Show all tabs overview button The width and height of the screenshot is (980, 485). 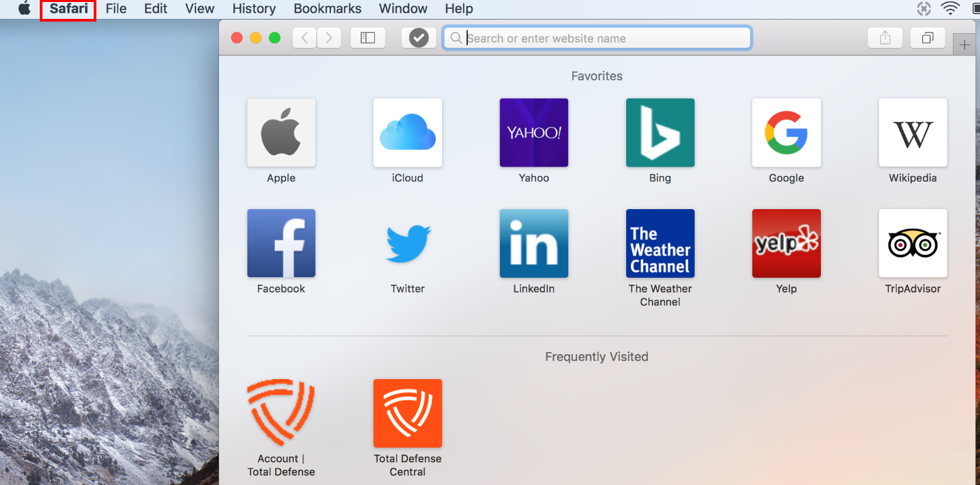[927, 38]
